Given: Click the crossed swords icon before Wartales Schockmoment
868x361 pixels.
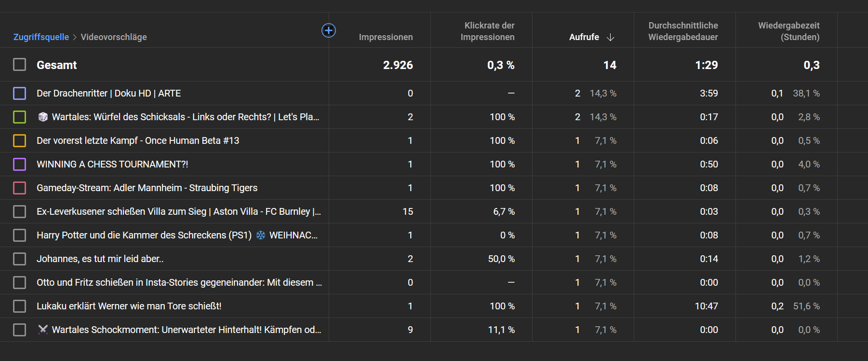Looking at the screenshot, I should pos(43,330).
